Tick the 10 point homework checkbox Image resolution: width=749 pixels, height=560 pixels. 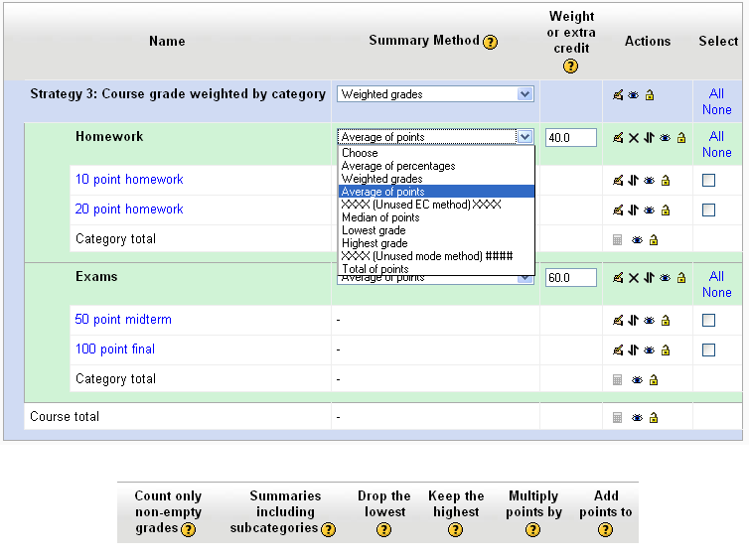tap(709, 181)
